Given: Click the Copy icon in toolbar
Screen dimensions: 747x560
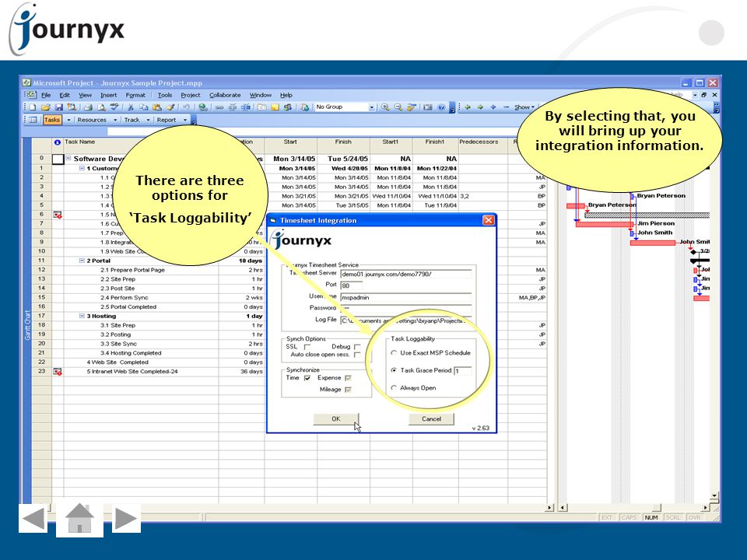Looking at the screenshot, I should 143,107.
